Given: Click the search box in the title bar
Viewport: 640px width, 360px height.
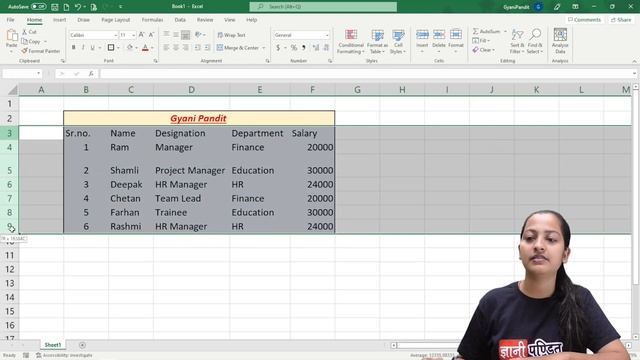Looking at the screenshot, I should pos(323,7).
